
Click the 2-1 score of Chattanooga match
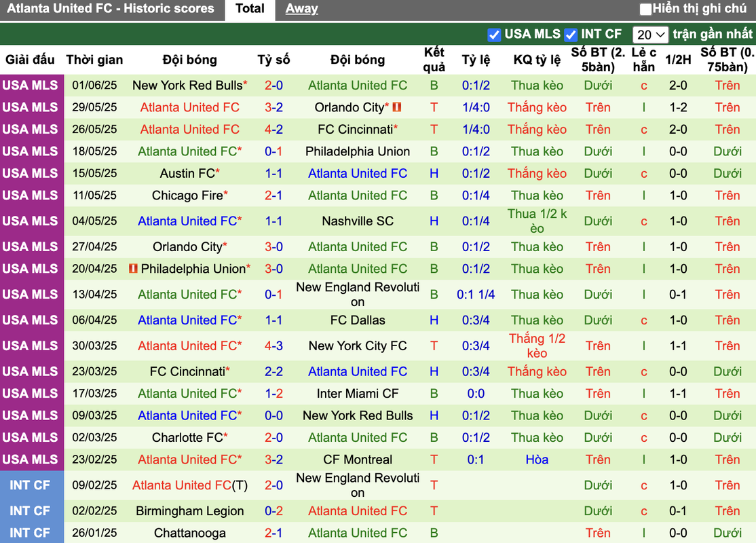tap(273, 533)
